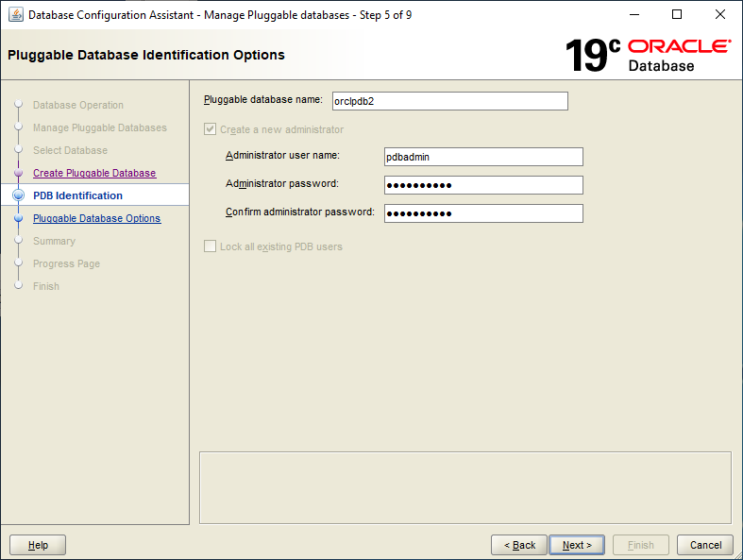Click the Manage Pluggable Databases step label
This screenshot has width=743, height=560.
(100, 127)
